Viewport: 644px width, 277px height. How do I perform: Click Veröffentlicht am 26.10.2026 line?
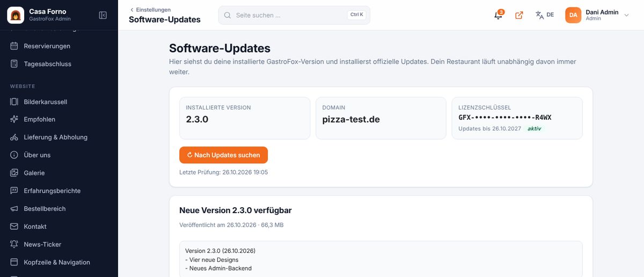pyautogui.click(x=231, y=225)
